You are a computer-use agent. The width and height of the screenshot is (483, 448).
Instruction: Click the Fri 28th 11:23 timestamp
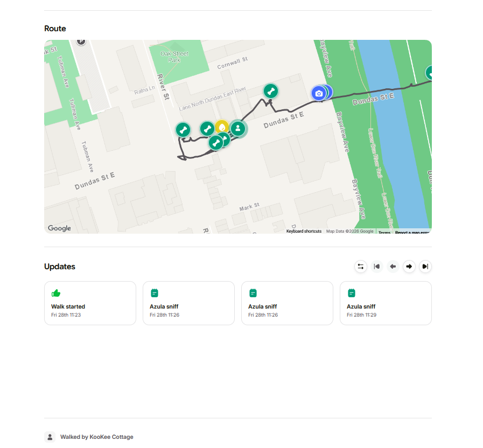coord(66,315)
